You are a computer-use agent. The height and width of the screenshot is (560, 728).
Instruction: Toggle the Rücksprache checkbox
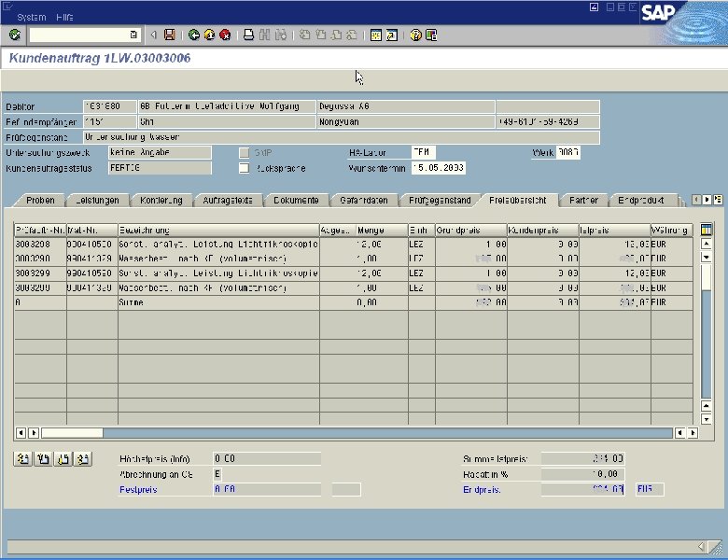pos(245,168)
